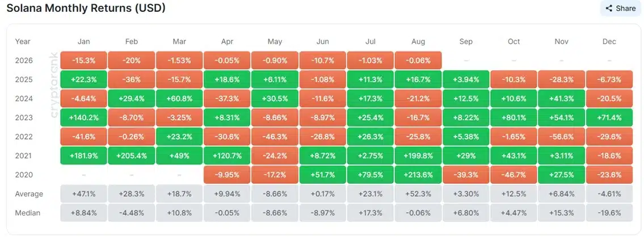Click the Solana Monthly Returns (USD) title
Screen dimensions: 644x237
point(86,8)
